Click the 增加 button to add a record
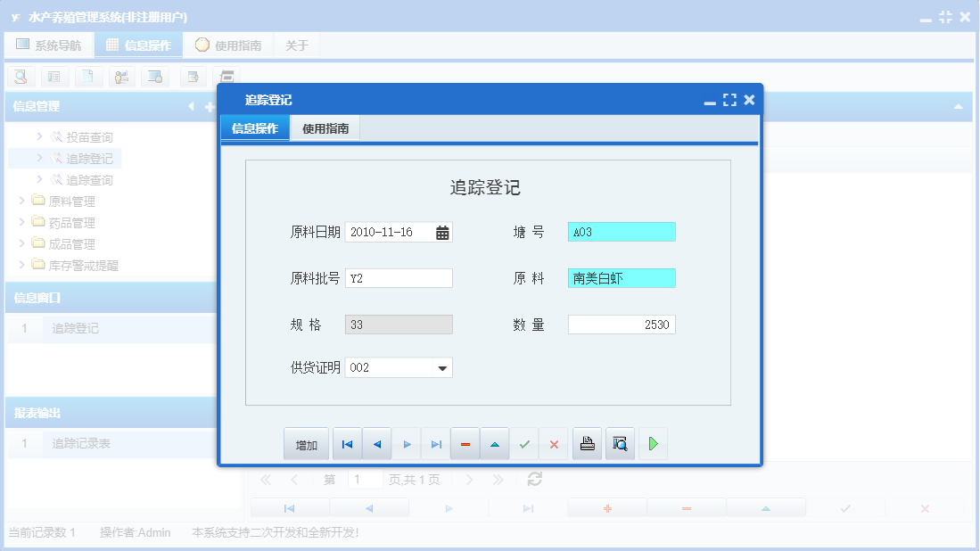 (x=306, y=443)
